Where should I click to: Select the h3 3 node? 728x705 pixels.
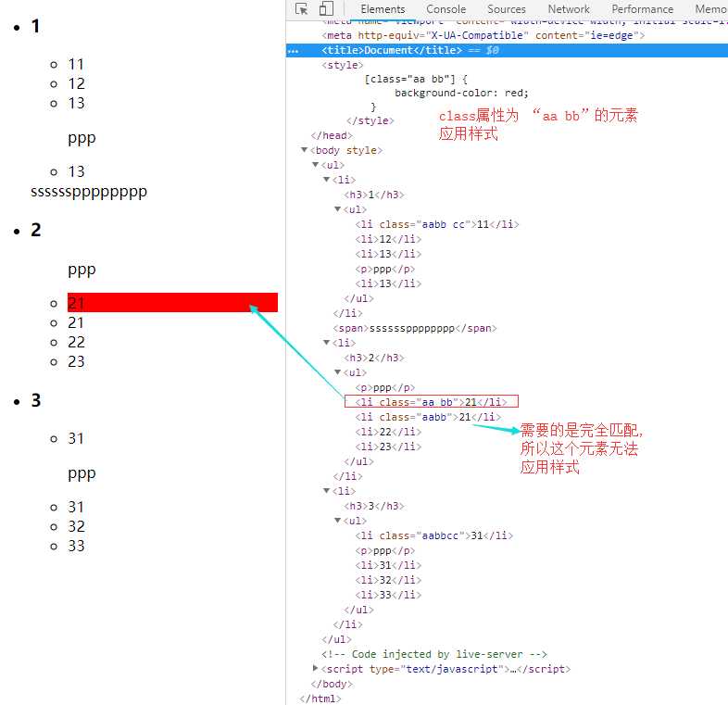pos(374,506)
